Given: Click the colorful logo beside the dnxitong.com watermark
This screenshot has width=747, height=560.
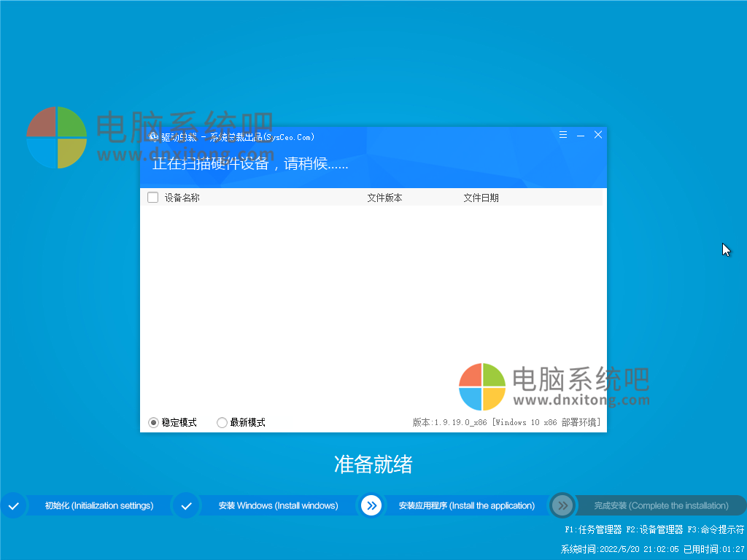Looking at the screenshot, I should coord(481,386).
